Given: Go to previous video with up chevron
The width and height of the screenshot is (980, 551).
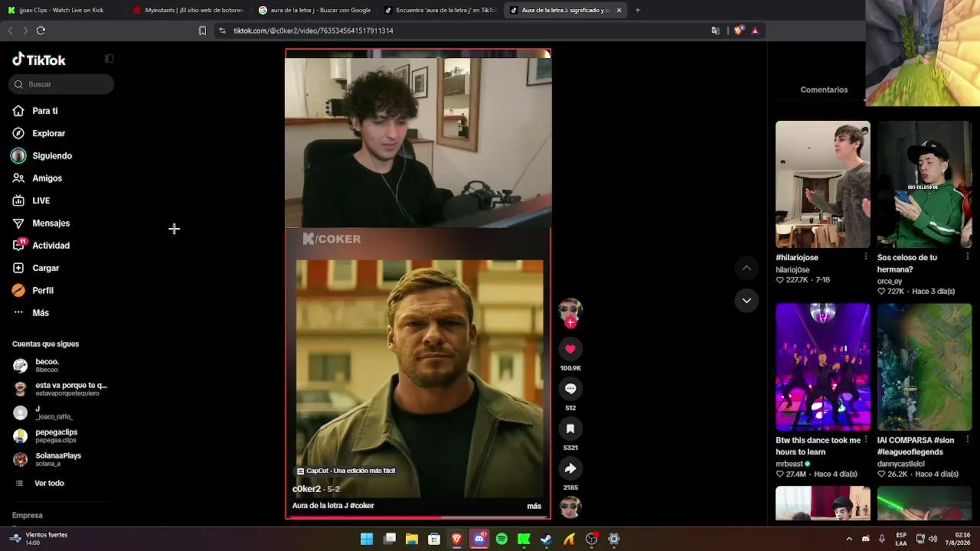Looking at the screenshot, I should (x=746, y=268).
